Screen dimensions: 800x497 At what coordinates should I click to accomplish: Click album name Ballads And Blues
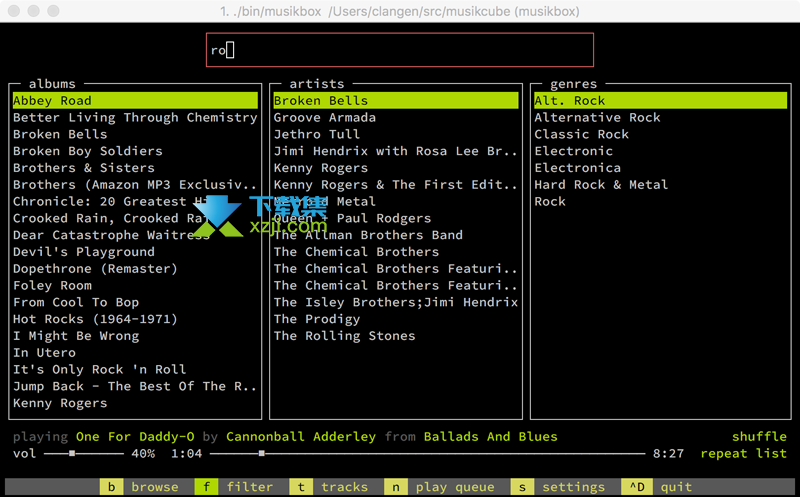tap(491, 437)
